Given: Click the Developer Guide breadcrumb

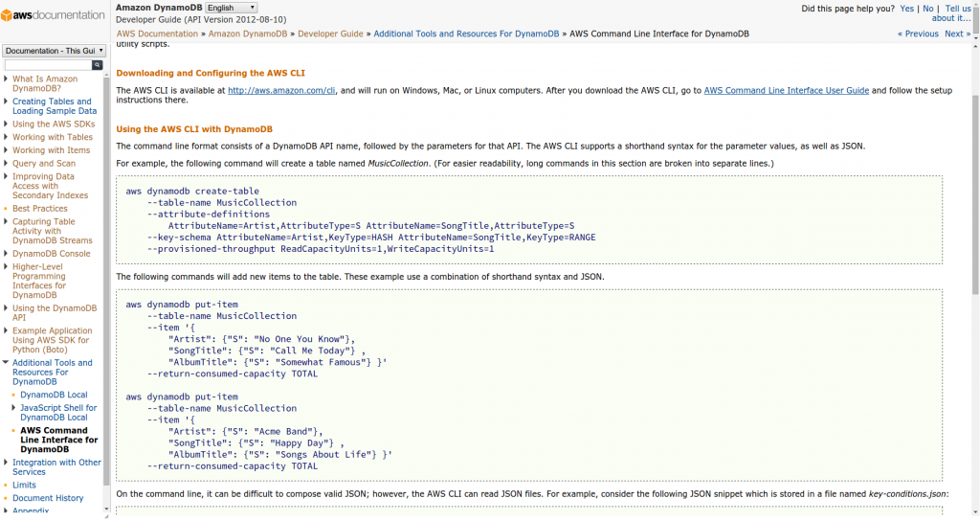Looking at the screenshot, I should tap(330, 34).
